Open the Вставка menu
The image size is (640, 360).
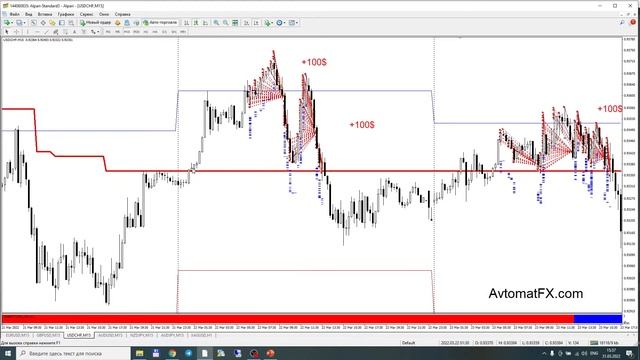pos(45,14)
